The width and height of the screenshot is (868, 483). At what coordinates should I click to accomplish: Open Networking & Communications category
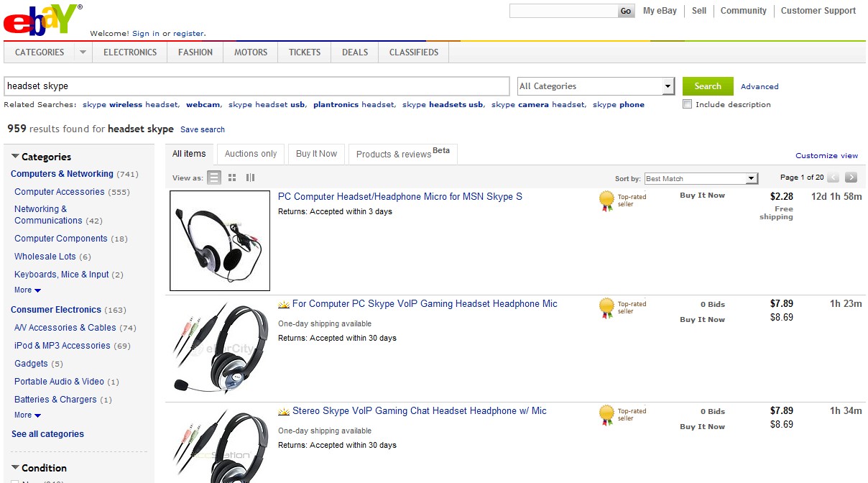(x=48, y=215)
